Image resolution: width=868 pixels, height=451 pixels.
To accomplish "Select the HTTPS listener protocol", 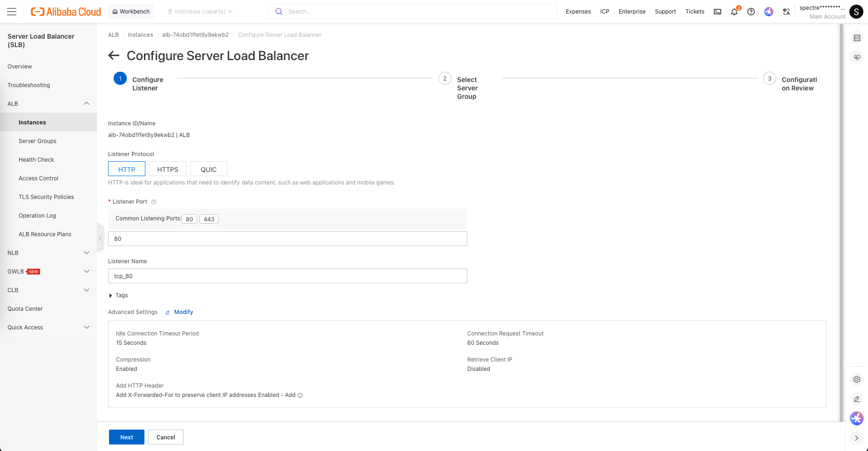I will coord(168,169).
